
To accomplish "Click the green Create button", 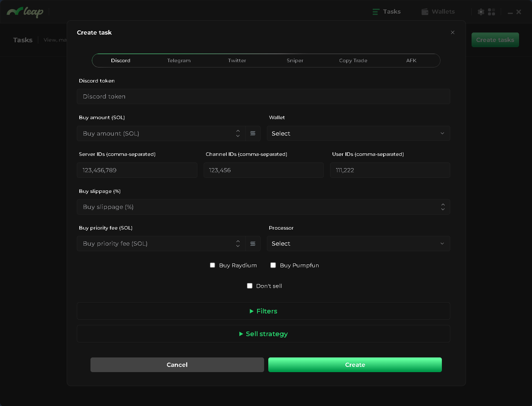I will click(355, 365).
